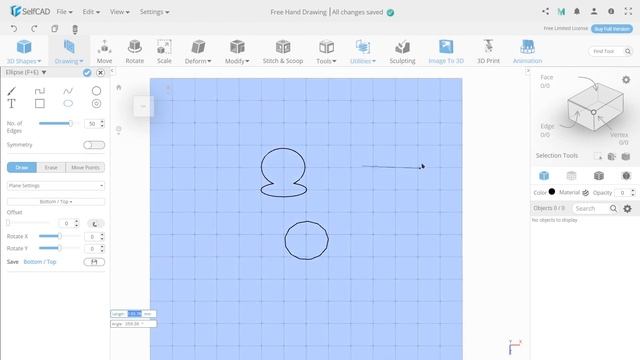This screenshot has width=640, height=360.
Task: Toggle the switch next to Offset
Action: tap(96, 223)
